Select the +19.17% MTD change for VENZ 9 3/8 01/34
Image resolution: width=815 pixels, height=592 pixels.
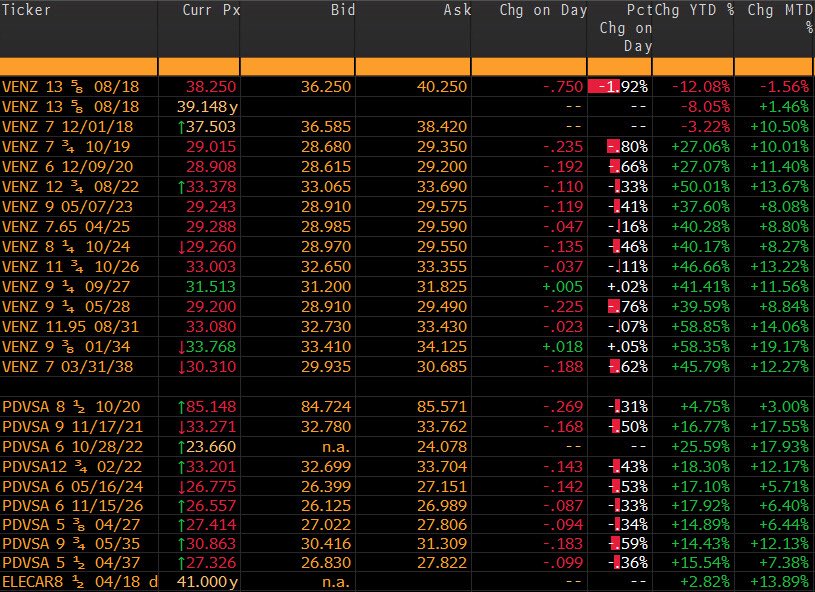tap(780, 347)
